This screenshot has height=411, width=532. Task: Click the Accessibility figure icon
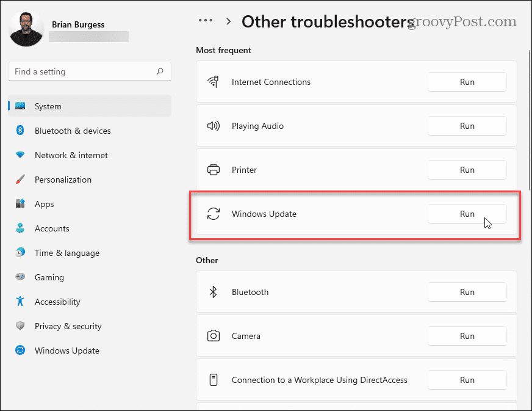tap(20, 302)
